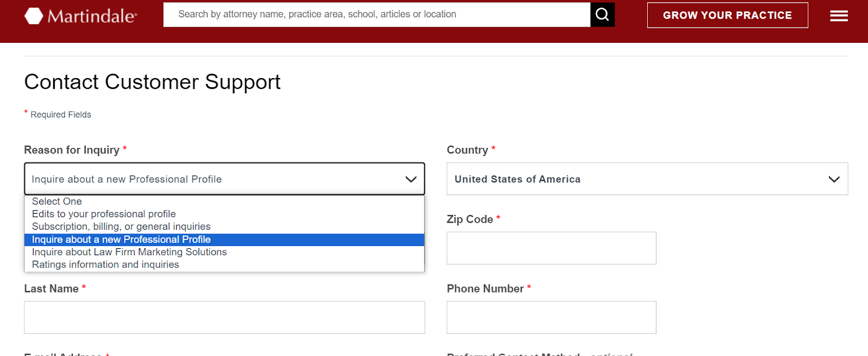Click the Phone Number input field

[551, 318]
